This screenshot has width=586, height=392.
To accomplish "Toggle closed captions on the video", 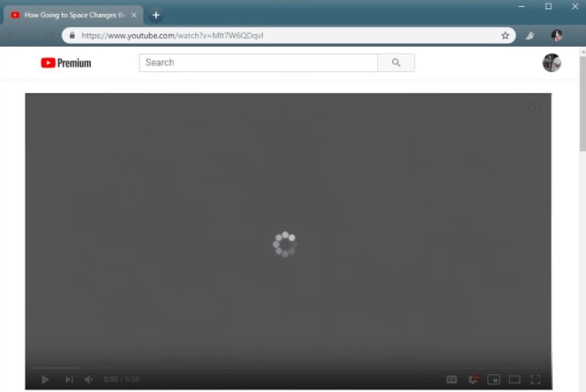I will coord(452,379).
